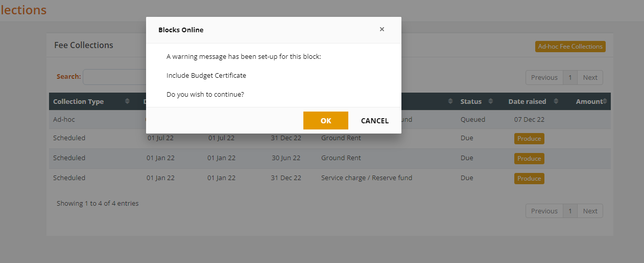Produce the 31 Dec 22 Ground Rent collection
644x263 pixels.
point(529,139)
